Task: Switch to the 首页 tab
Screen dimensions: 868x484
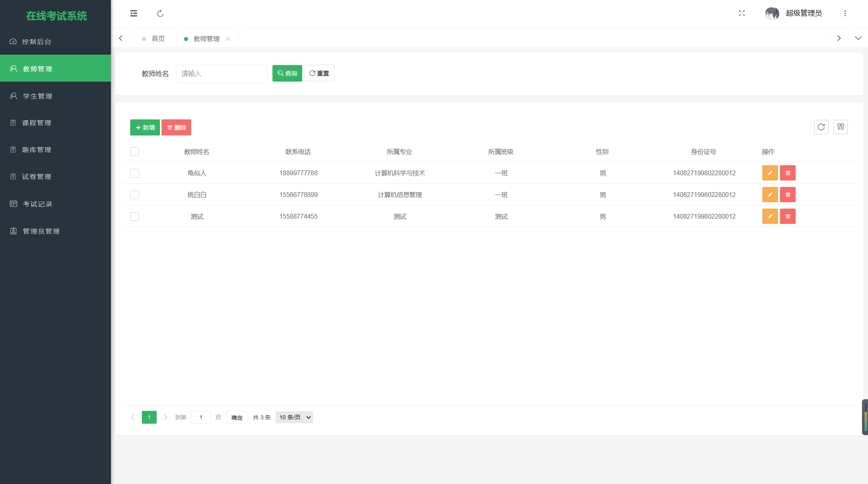Action: pos(158,38)
